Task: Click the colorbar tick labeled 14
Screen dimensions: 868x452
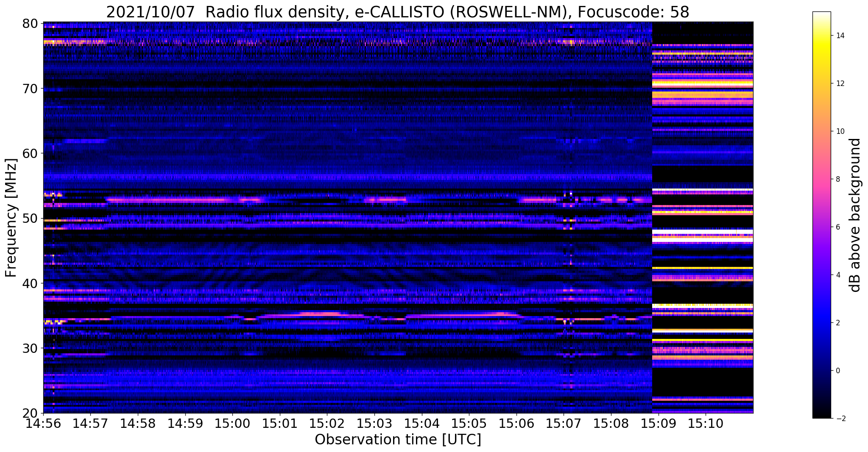Action: click(840, 36)
